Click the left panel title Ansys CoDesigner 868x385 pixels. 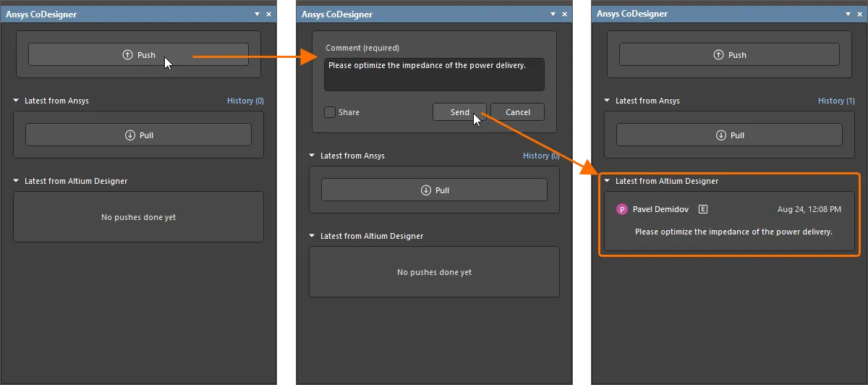41,14
